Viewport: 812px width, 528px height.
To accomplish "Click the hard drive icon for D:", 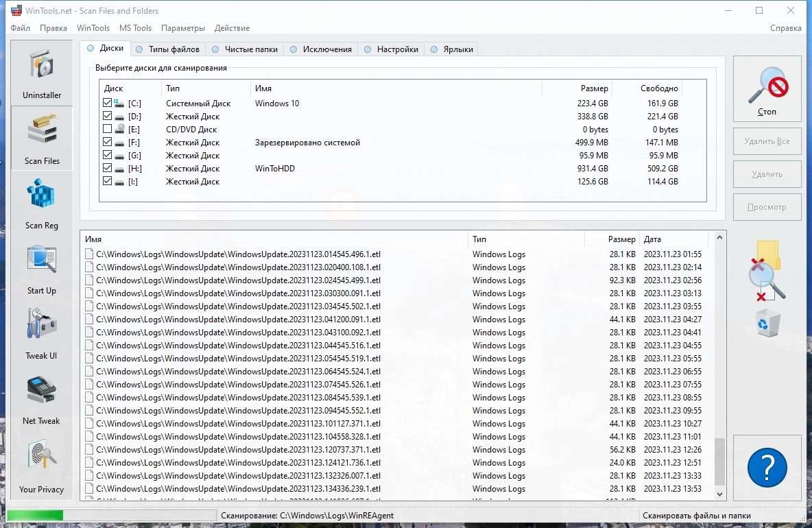I will click(119, 117).
